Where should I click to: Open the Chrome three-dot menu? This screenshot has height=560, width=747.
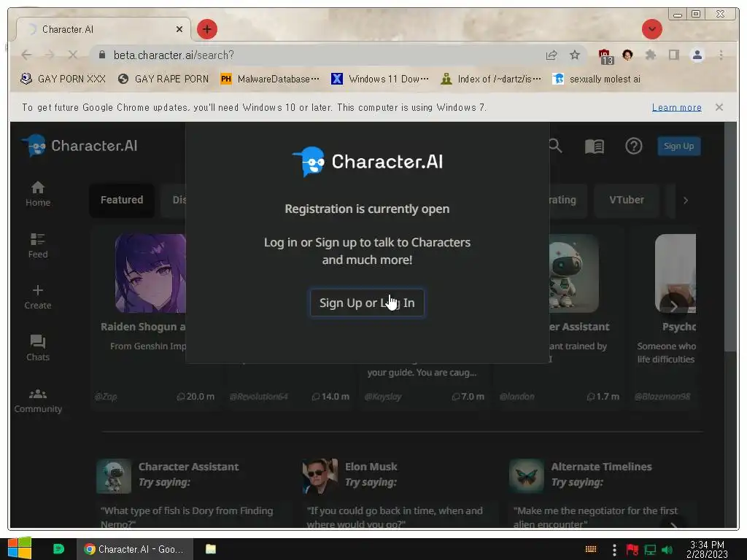pyautogui.click(x=721, y=55)
